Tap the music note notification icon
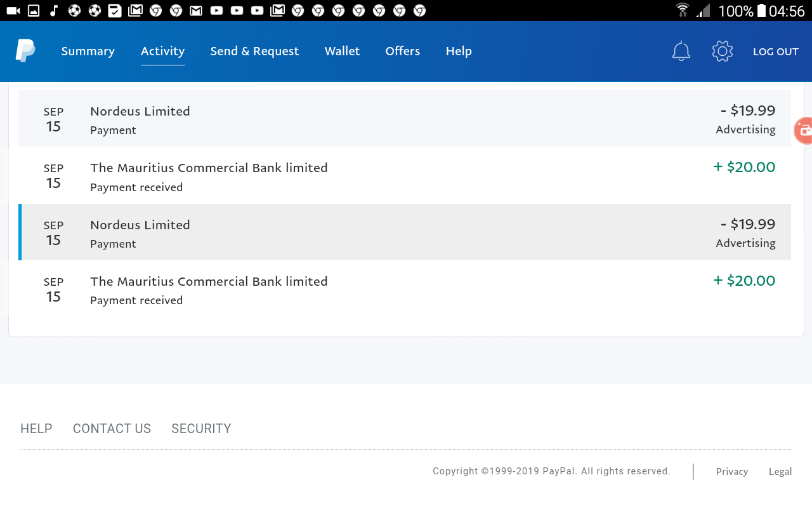Viewport: 812px width, 508px height. click(x=54, y=11)
